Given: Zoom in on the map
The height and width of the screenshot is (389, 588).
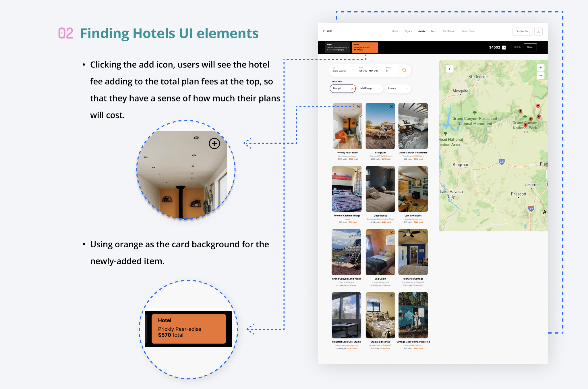Looking at the screenshot, I should pyautogui.click(x=540, y=68).
